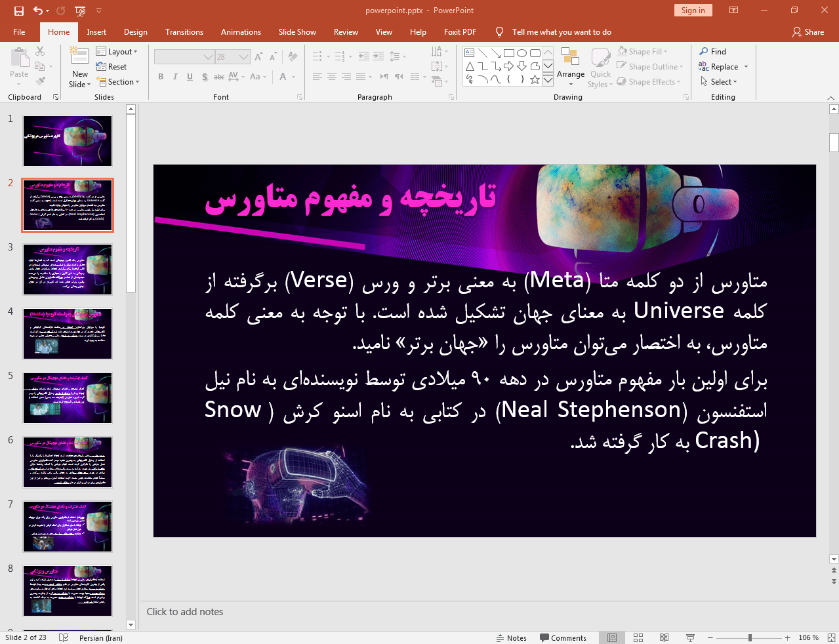Toggle the Notes pane
Screen dimensions: 839x644
click(511, 637)
